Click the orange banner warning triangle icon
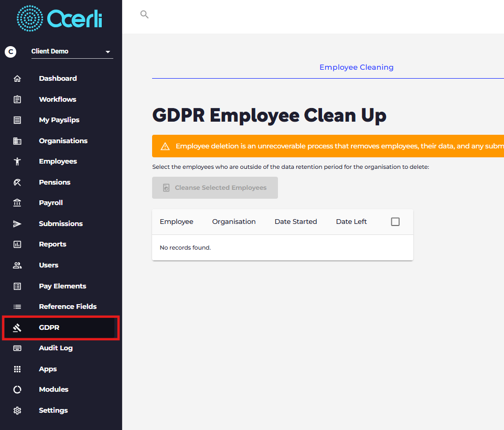The image size is (504, 430). coord(165,146)
